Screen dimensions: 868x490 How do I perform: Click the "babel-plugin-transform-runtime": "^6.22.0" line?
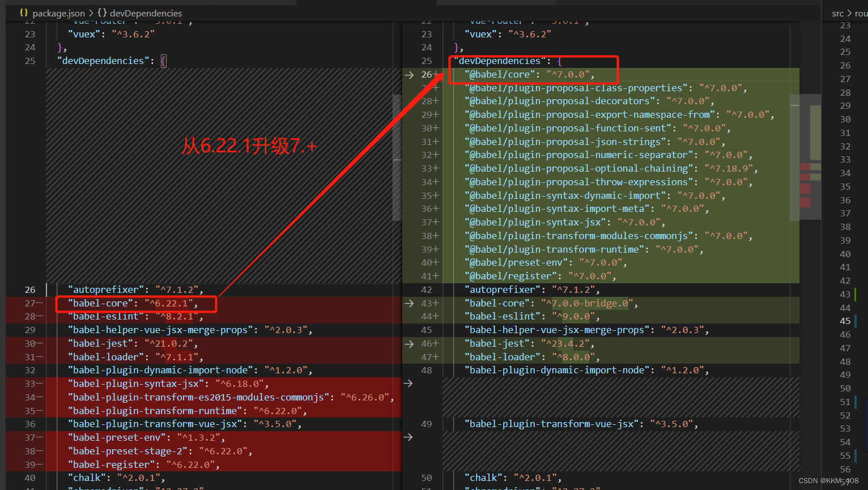[x=188, y=411]
